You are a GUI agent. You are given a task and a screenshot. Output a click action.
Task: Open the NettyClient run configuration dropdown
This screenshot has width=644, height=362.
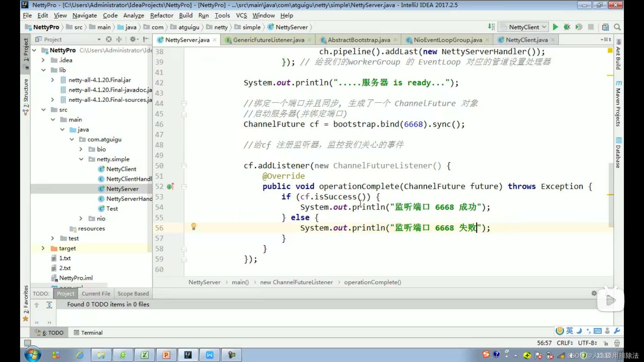524,27
